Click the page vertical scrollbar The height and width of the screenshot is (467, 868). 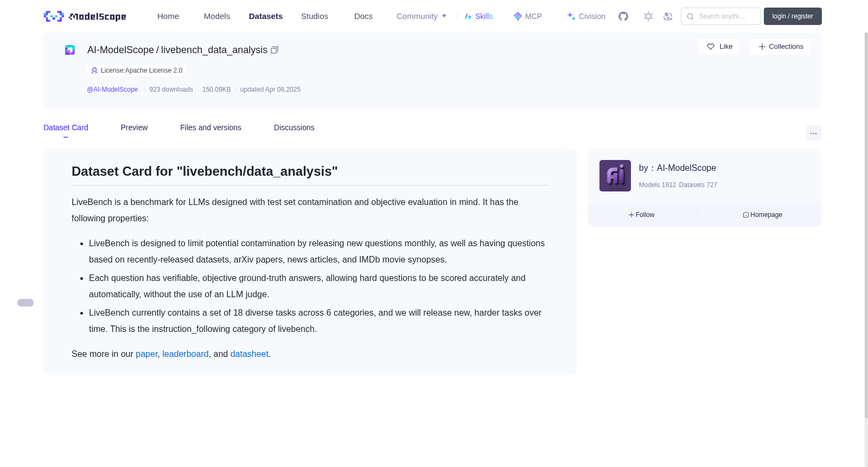[x=866, y=225]
